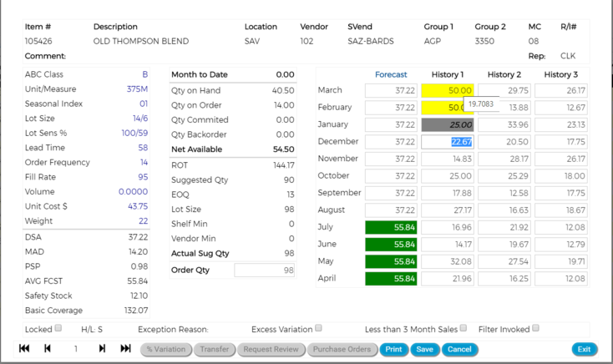The image size is (613, 364).
Task: Open Request Review
Action: 271,350
